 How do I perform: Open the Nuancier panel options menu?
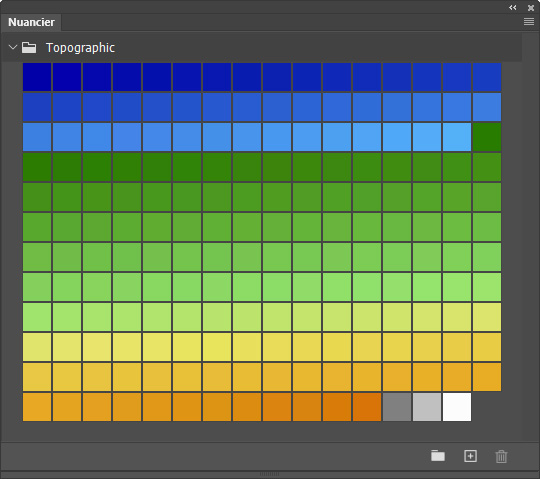click(529, 22)
